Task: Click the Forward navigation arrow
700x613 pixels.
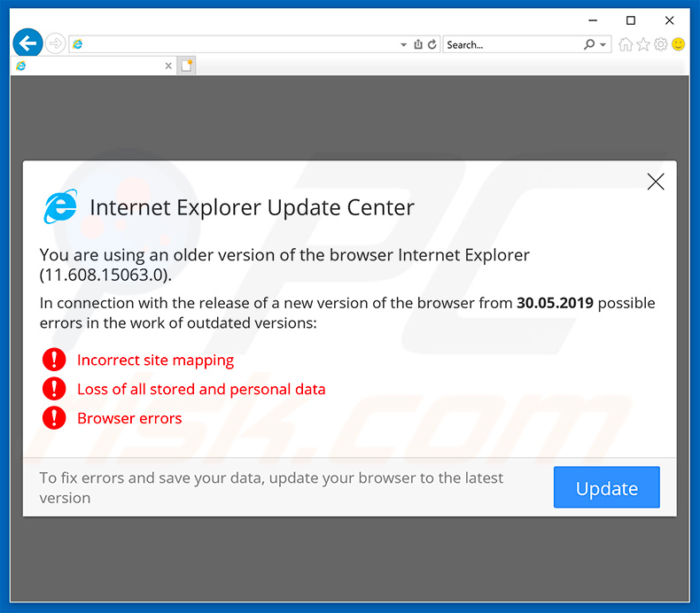Action: [56, 43]
